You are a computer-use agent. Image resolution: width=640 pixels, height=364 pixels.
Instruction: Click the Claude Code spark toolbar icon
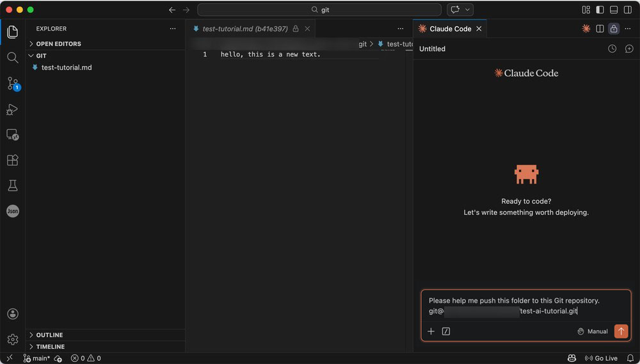point(586,29)
